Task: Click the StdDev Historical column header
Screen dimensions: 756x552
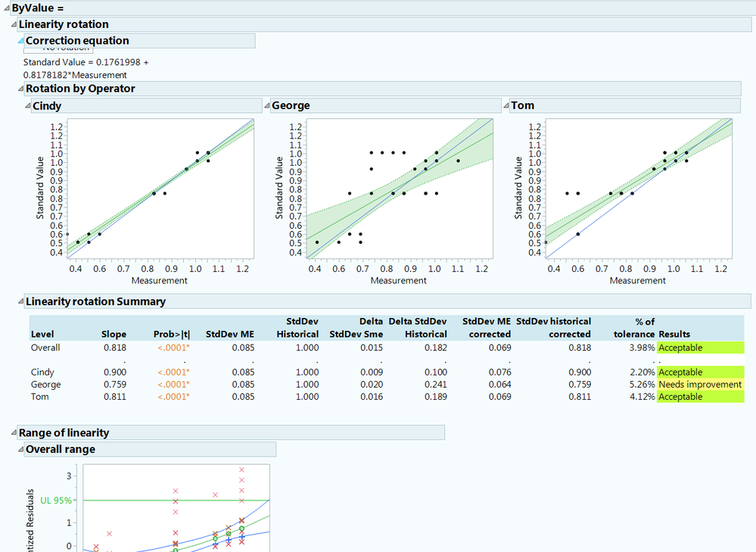Action: click(297, 328)
